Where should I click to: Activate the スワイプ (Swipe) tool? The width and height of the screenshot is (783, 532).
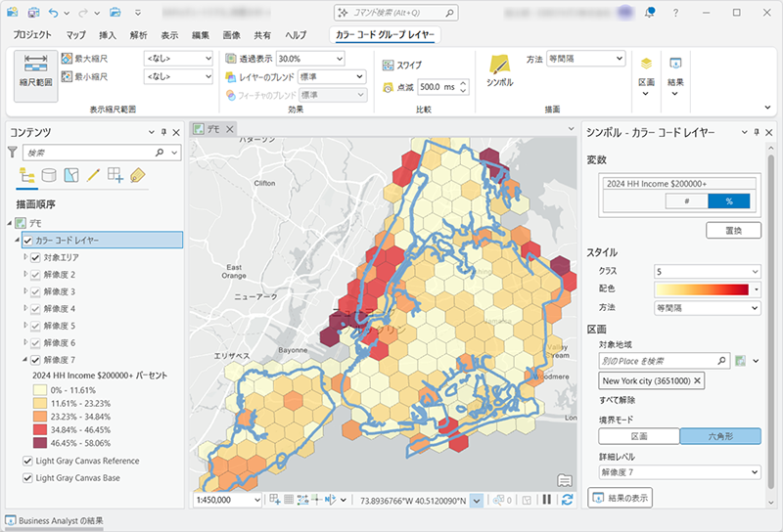pyautogui.click(x=401, y=65)
